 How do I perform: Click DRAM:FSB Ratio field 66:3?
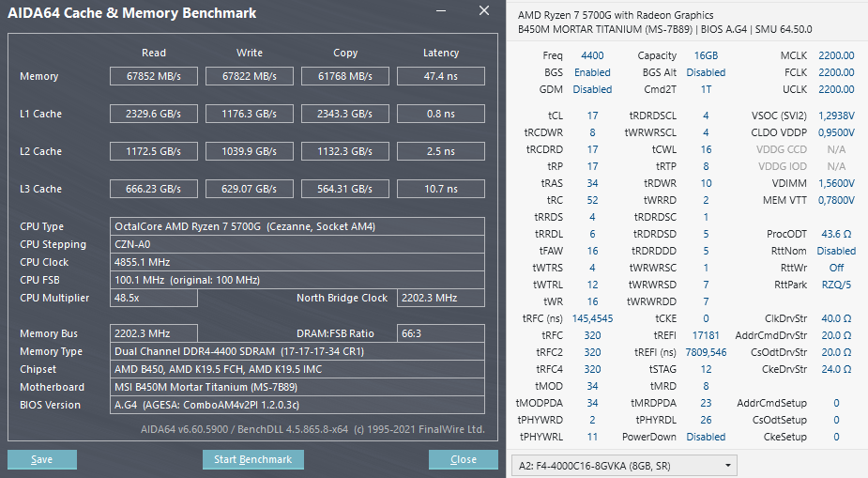441,333
